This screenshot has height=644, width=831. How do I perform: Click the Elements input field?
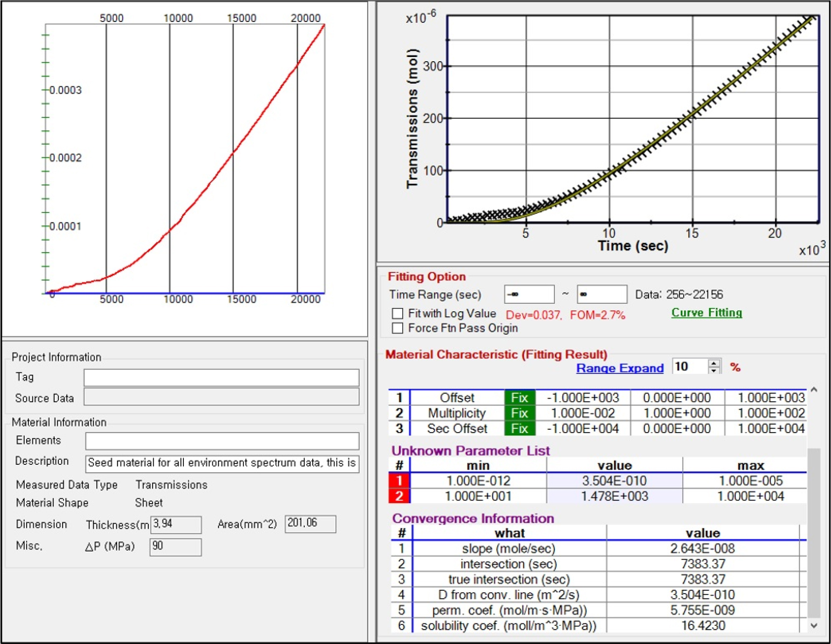tap(222, 441)
